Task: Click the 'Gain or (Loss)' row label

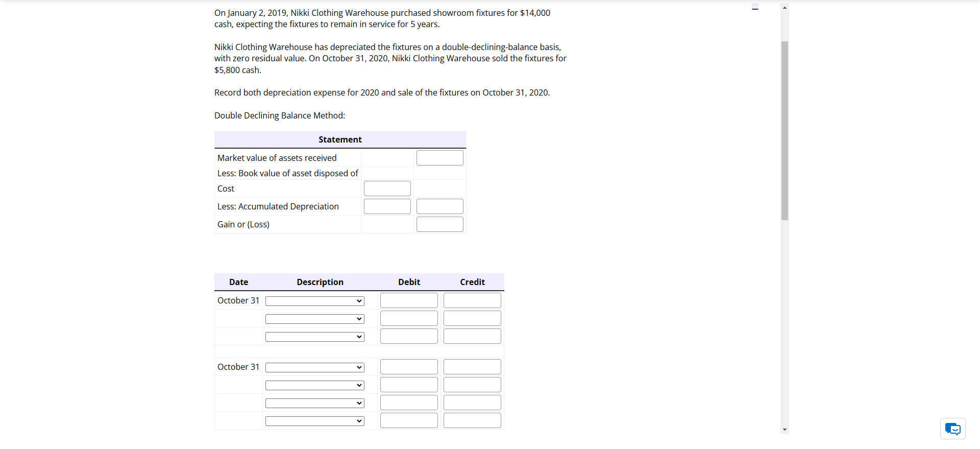Action: coord(243,224)
